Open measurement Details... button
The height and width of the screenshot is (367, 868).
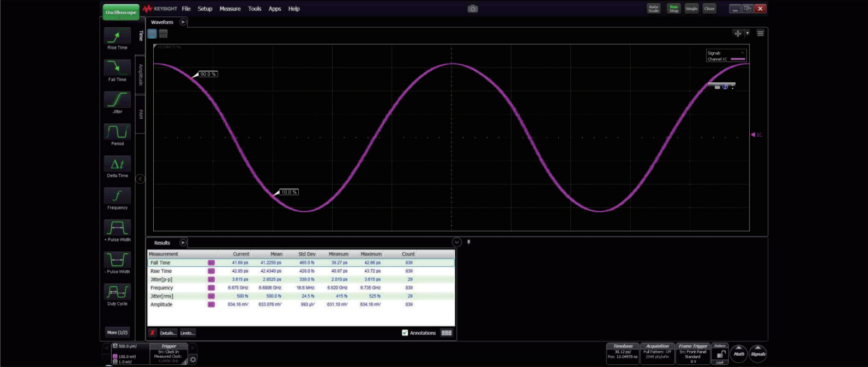click(168, 333)
